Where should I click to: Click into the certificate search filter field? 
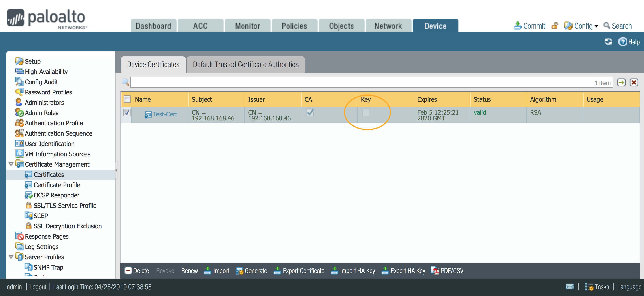coord(350,83)
